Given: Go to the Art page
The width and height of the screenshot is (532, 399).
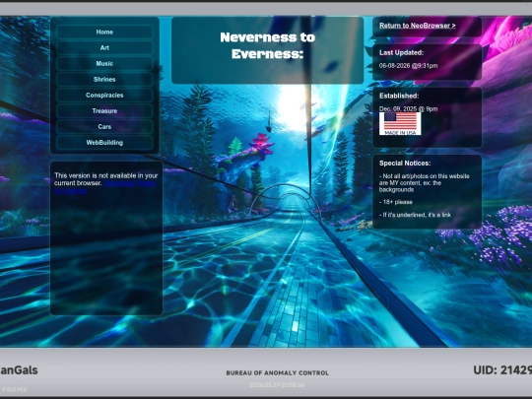Looking at the screenshot, I should click(104, 48).
